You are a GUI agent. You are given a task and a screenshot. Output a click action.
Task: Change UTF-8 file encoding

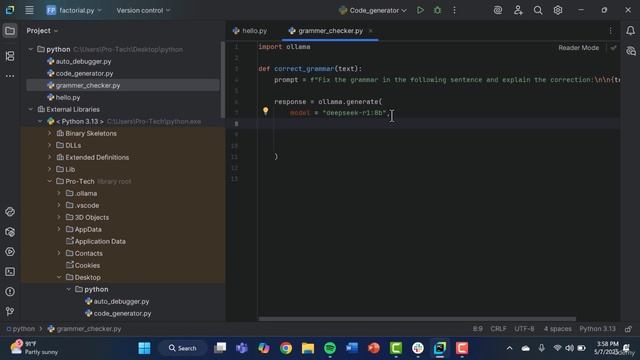[524, 329]
